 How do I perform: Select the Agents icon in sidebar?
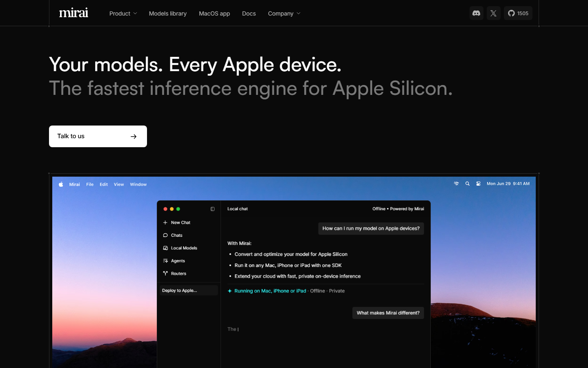coord(165,260)
